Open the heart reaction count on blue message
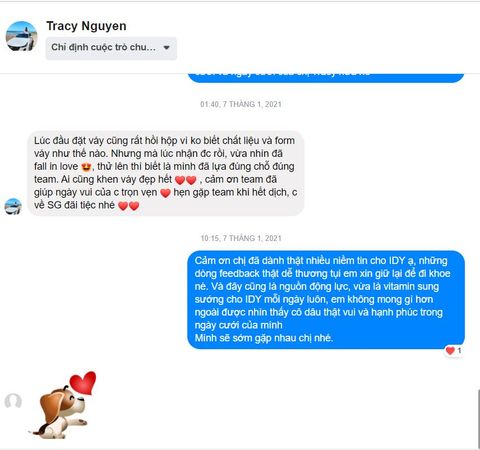 pyautogui.click(x=454, y=351)
